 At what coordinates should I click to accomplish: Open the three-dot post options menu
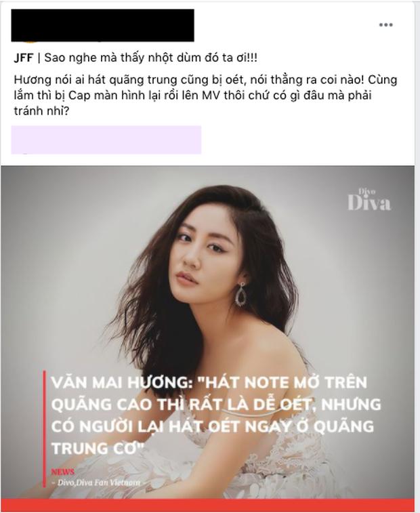point(385,25)
